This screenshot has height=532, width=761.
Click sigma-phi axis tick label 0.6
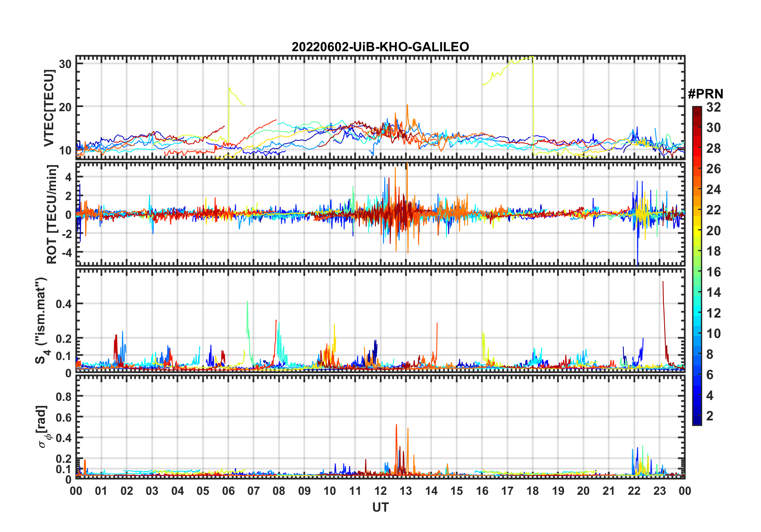(64, 417)
